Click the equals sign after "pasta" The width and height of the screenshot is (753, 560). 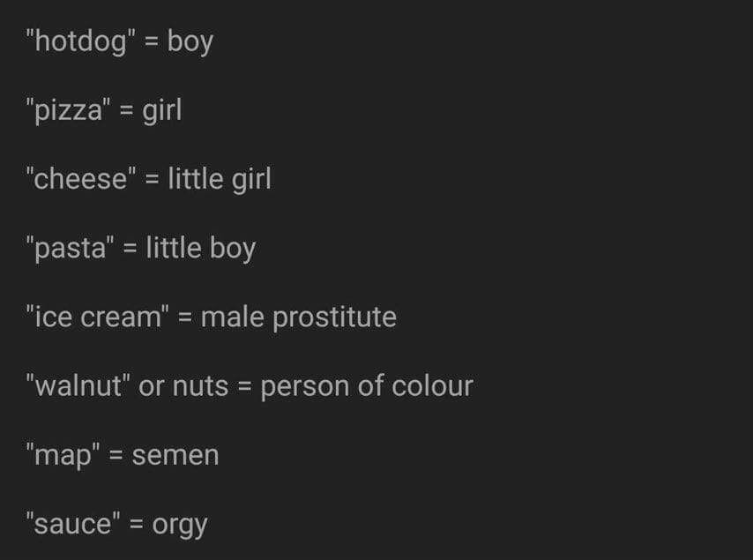[130, 249]
